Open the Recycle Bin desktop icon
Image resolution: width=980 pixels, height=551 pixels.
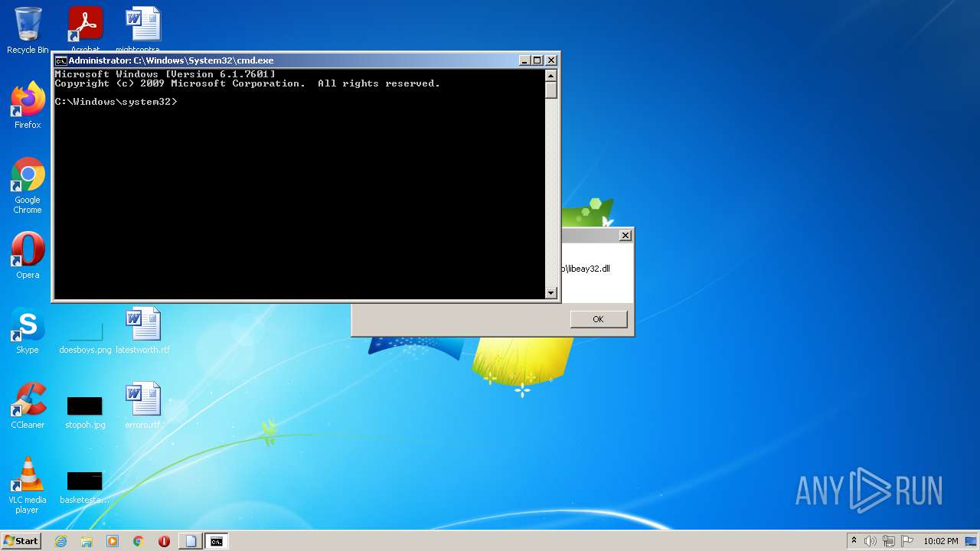(x=28, y=31)
